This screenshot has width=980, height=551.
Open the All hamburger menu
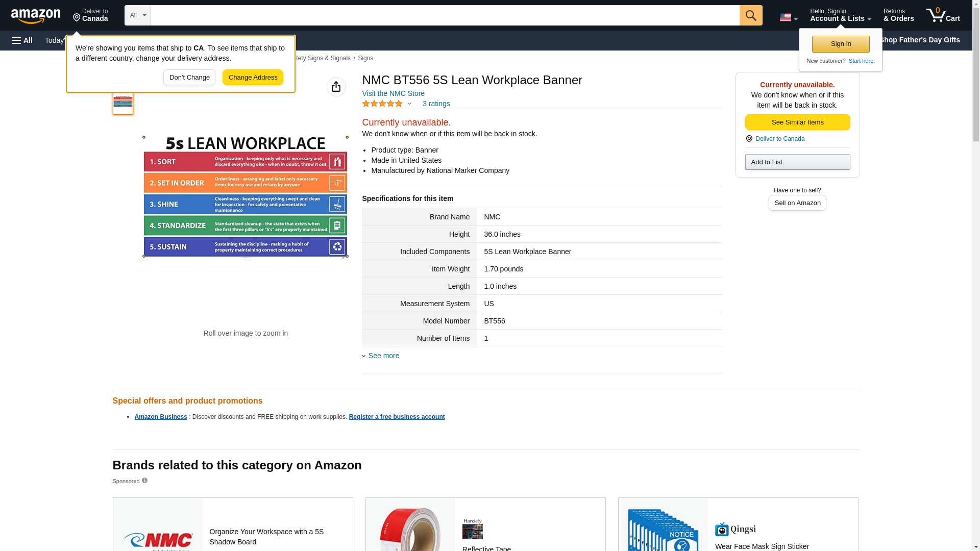coord(22,40)
